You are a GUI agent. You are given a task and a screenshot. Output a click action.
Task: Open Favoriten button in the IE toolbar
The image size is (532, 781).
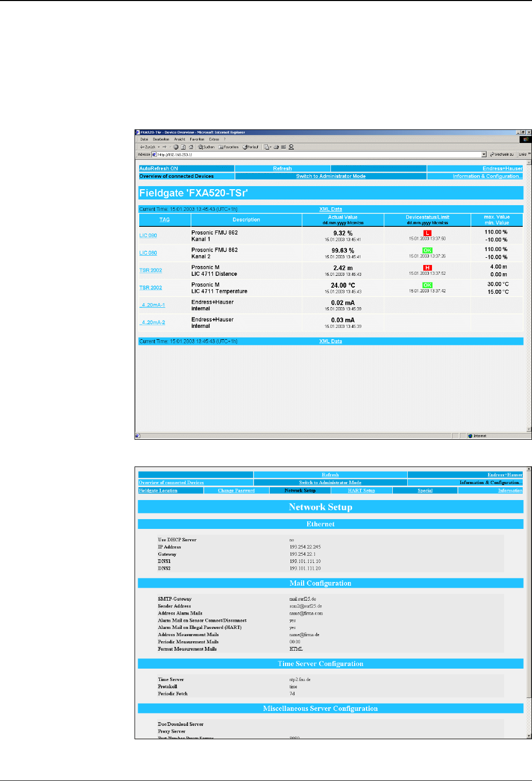pyautogui.click(x=228, y=147)
